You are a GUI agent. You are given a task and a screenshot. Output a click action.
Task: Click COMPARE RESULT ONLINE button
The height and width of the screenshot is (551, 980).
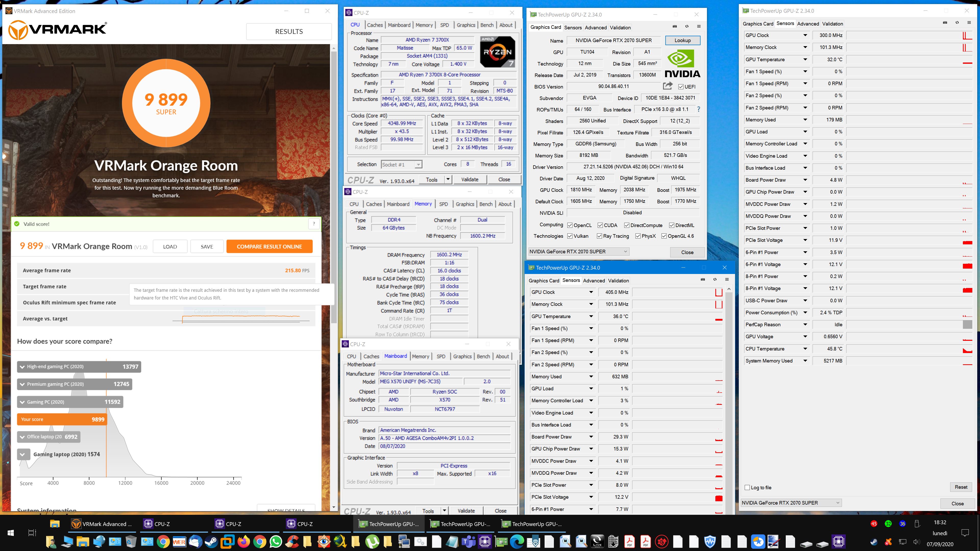tap(269, 246)
